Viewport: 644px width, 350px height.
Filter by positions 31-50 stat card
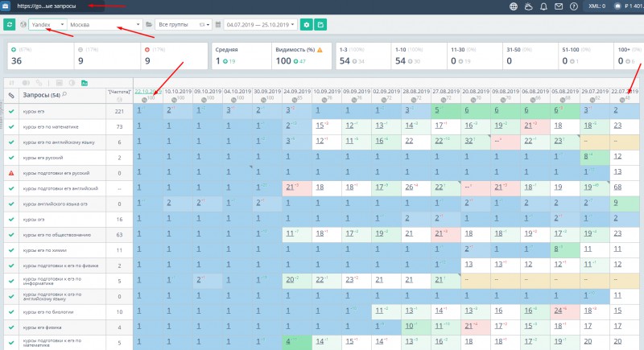tap(530, 56)
